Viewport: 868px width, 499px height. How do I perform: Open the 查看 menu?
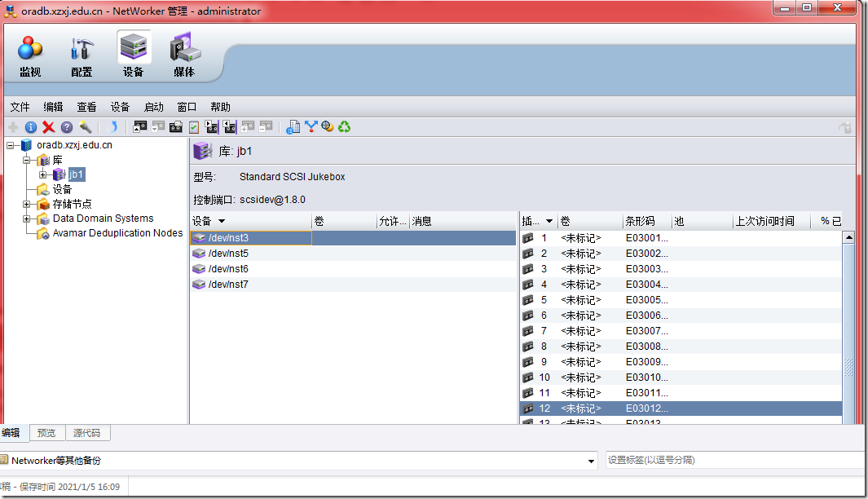click(86, 107)
